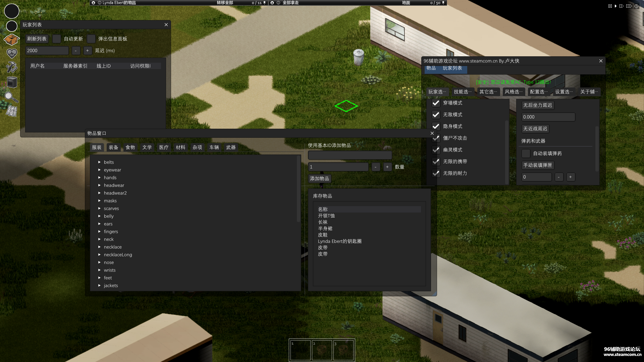Click the 刷新列表 button
The height and width of the screenshot is (362, 644).
[x=37, y=39]
